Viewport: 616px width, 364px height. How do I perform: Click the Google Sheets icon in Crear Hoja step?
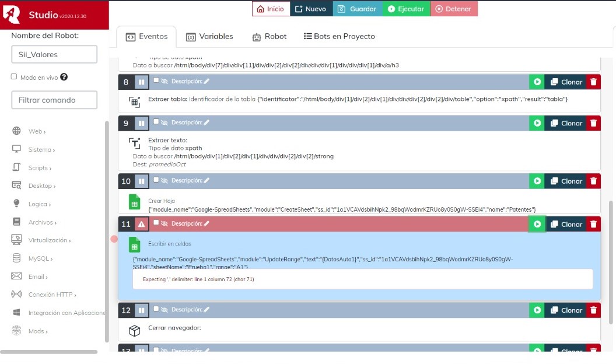click(x=134, y=202)
